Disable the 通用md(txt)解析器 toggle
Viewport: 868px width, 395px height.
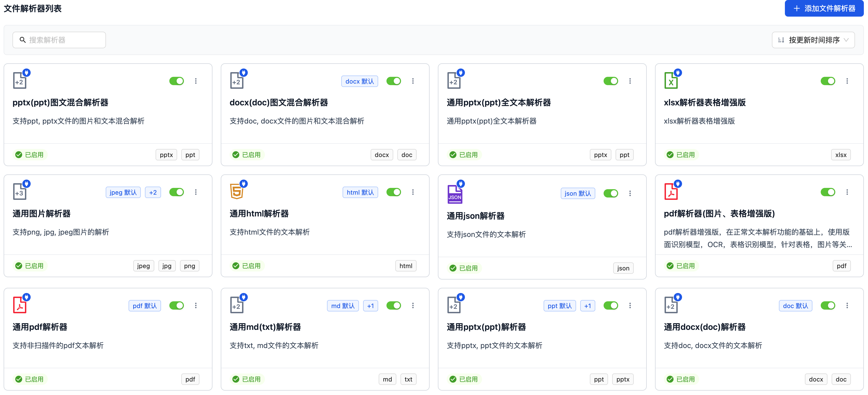393,305
